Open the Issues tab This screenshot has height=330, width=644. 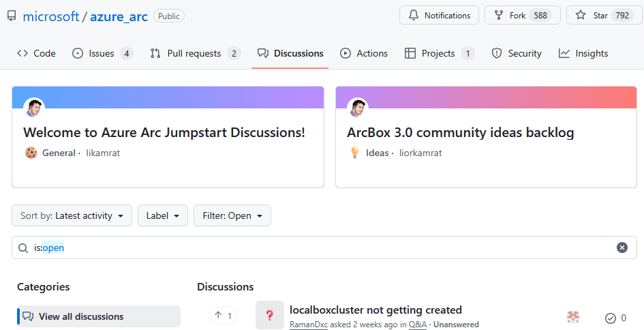coord(103,53)
